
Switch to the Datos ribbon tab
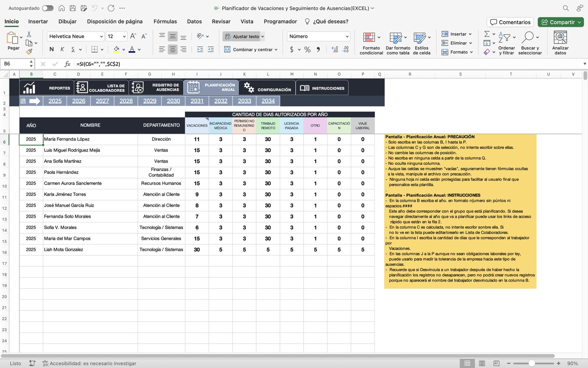(194, 21)
